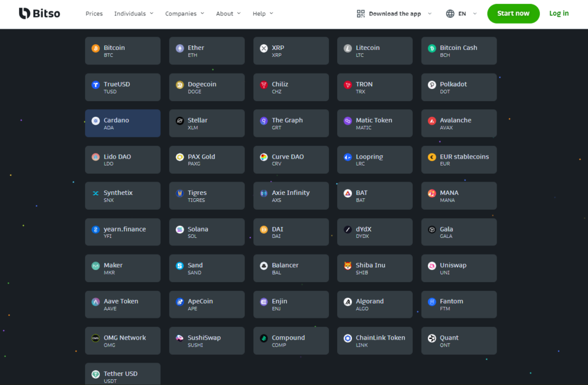Select the Ether coin icon
The width and height of the screenshot is (588, 385).
point(180,48)
